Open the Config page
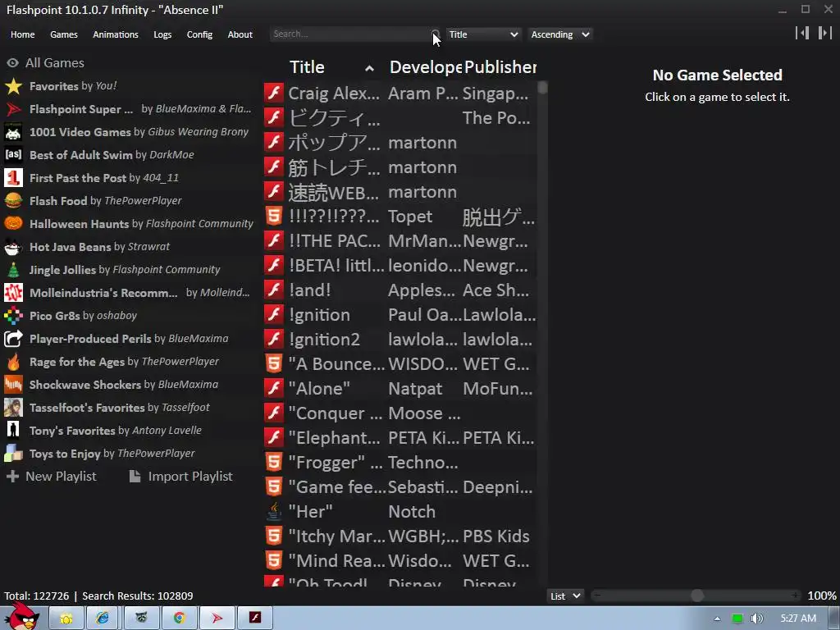840x630 pixels. tap(199, 34)
